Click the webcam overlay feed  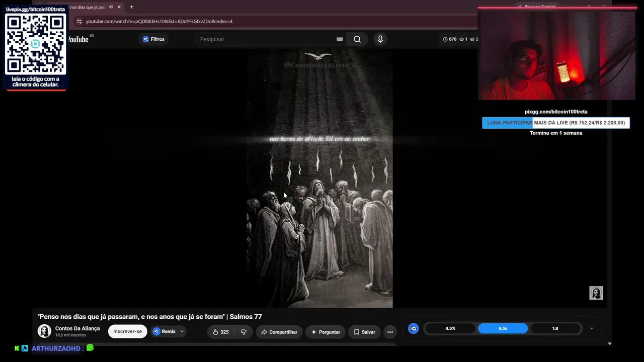(556, 55)
